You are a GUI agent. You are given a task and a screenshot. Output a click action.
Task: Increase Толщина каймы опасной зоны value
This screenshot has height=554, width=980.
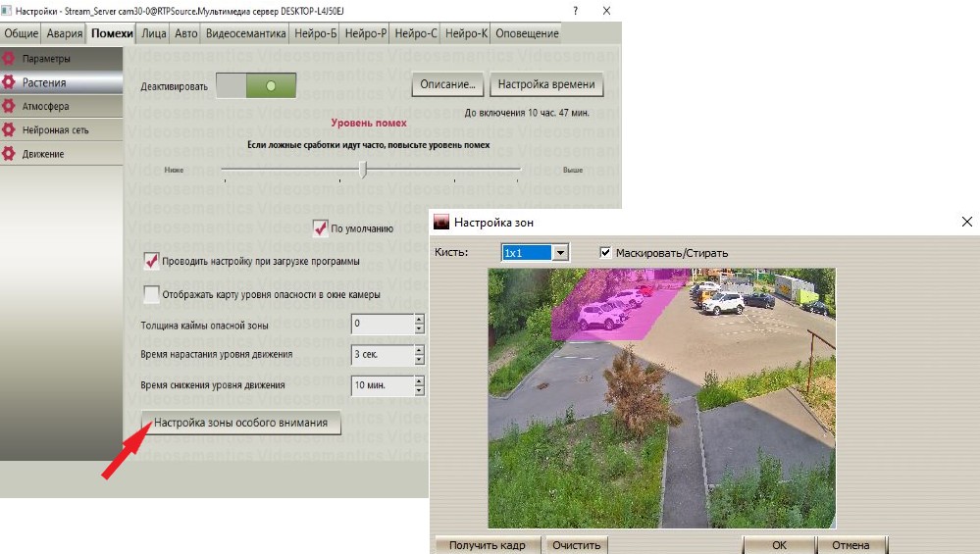tap(420, 319)
